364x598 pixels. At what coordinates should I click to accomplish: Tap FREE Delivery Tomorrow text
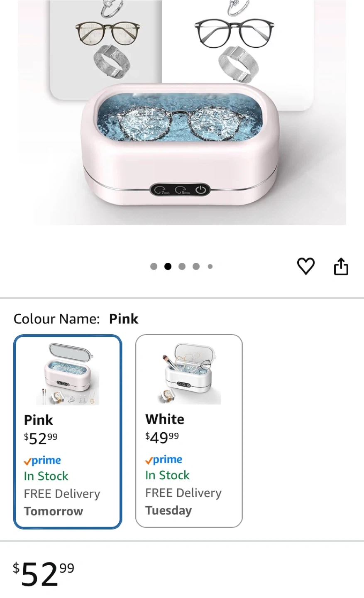[x=62, y=502]
